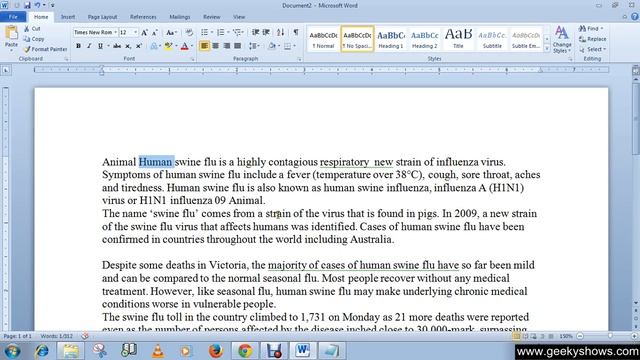Image resolution: width=640 pixels, height=360 pixels.
Task: Apply the red font color swatch
Action: coord(184,46)
